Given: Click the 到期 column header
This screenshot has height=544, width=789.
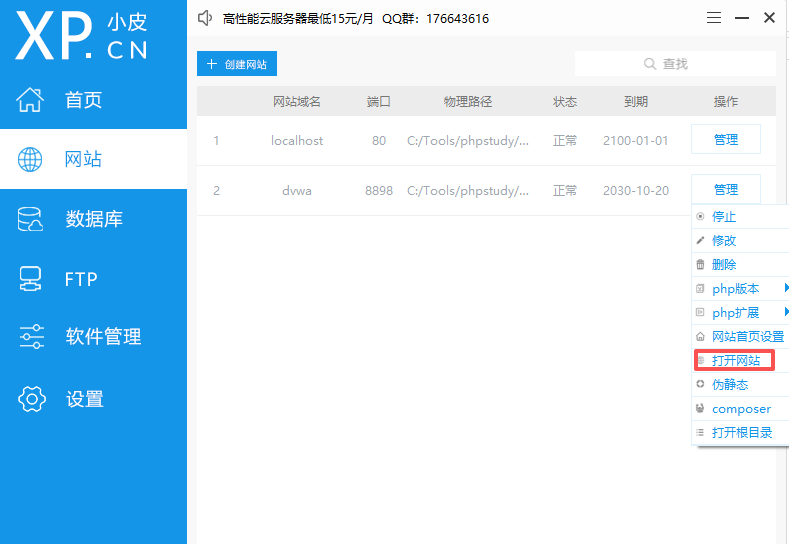Looking at the screenshot, I should tap(636, 102).
